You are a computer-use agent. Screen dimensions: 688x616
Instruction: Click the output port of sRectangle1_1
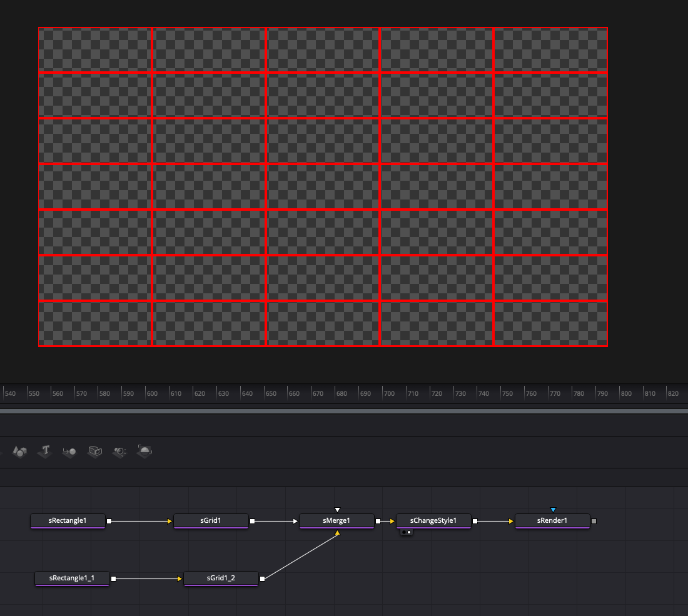pos(114,578)
